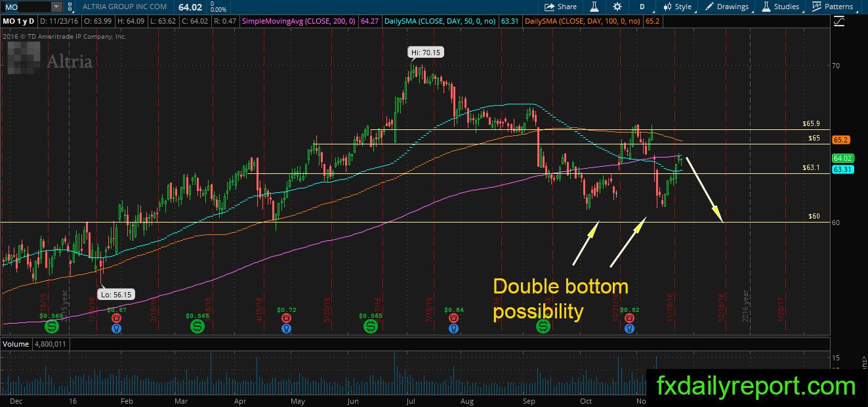Screen dimensions: 868x407
Task: Open chart settings gear icon
Action: [617, 7]
